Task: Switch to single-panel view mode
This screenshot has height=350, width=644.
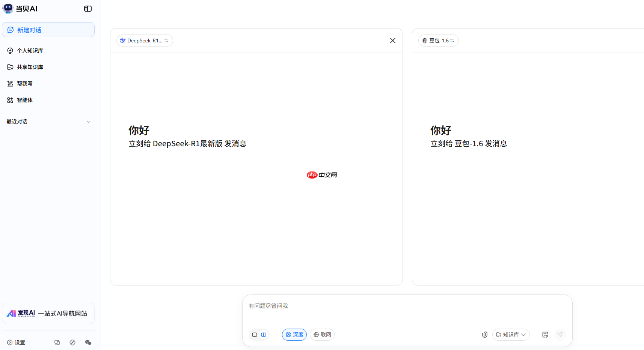Action: pyautogui.click(x=255, y=335)
